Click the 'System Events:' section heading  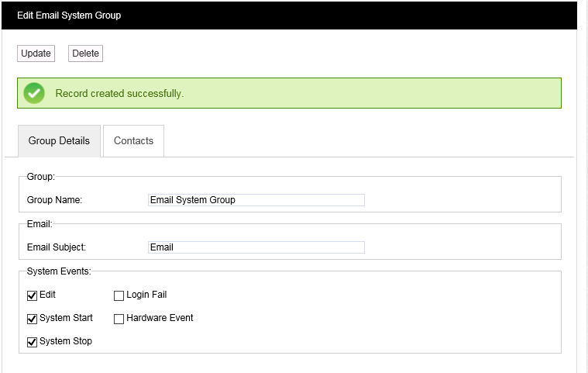point(59,271)
